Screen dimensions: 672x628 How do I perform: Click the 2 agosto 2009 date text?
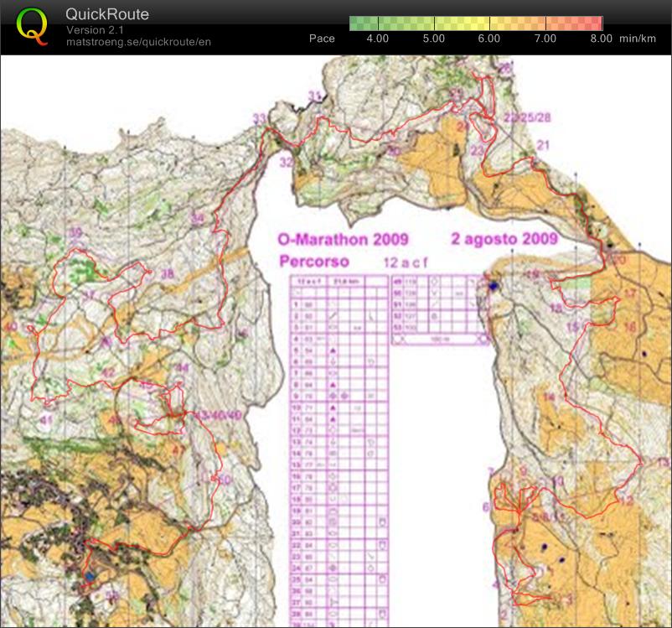pyautogui.click(x=504, y=239)
